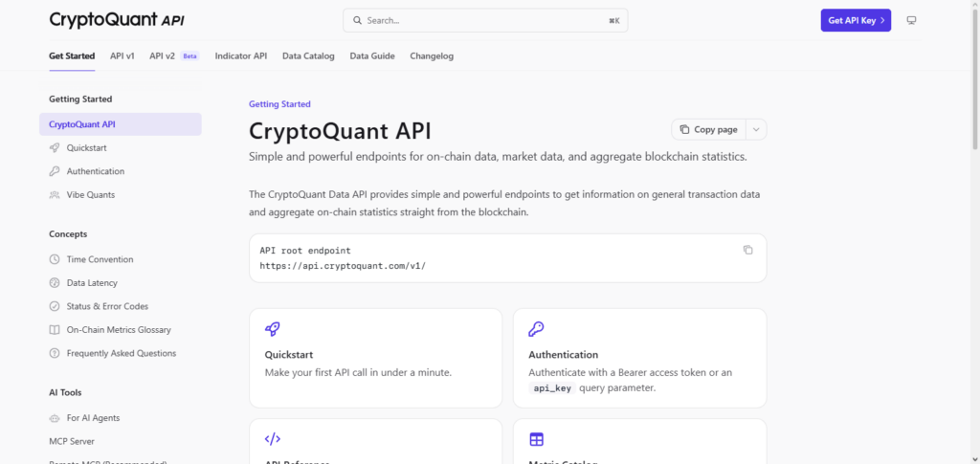Click the On-Chain Metrics Glossary book icon
Viewport: 980px width, 464px height.
point(55,330)
